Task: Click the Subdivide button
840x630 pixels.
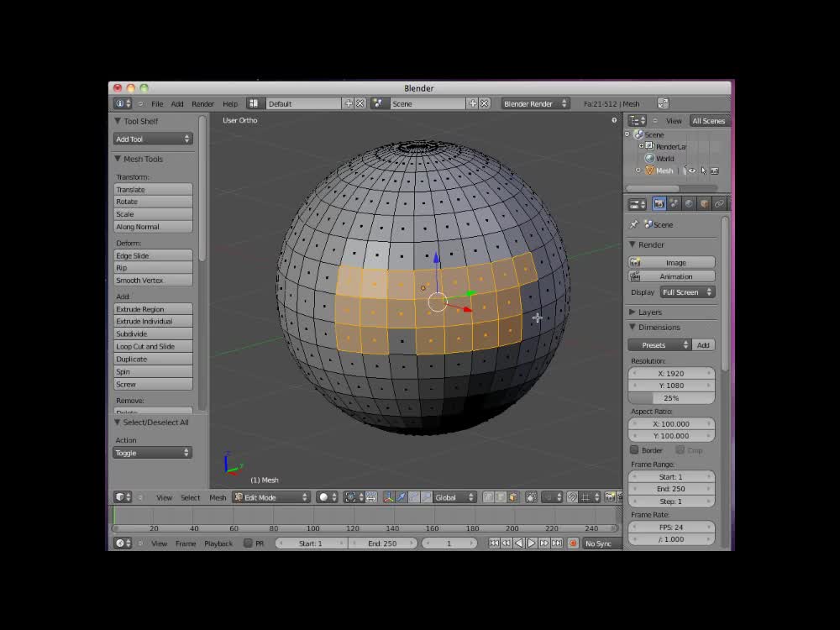Action: [x=153, y=333]
